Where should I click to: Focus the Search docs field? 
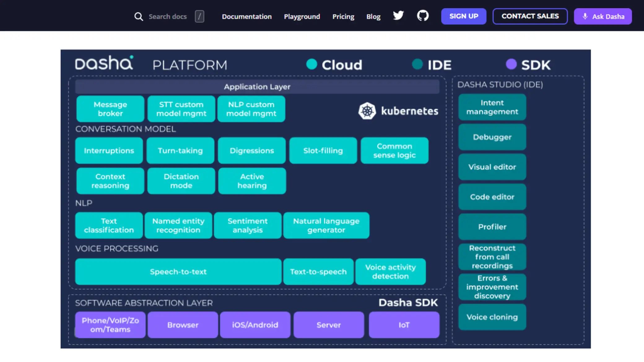point(168,16)
